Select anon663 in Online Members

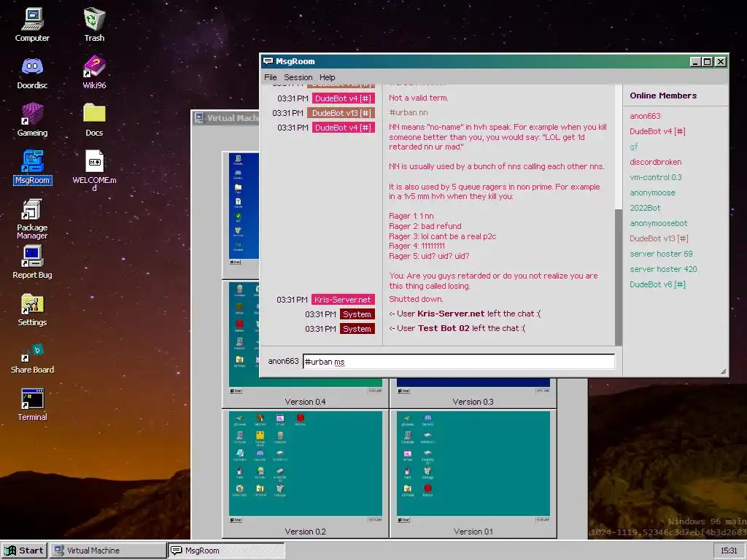pos(645,116)
